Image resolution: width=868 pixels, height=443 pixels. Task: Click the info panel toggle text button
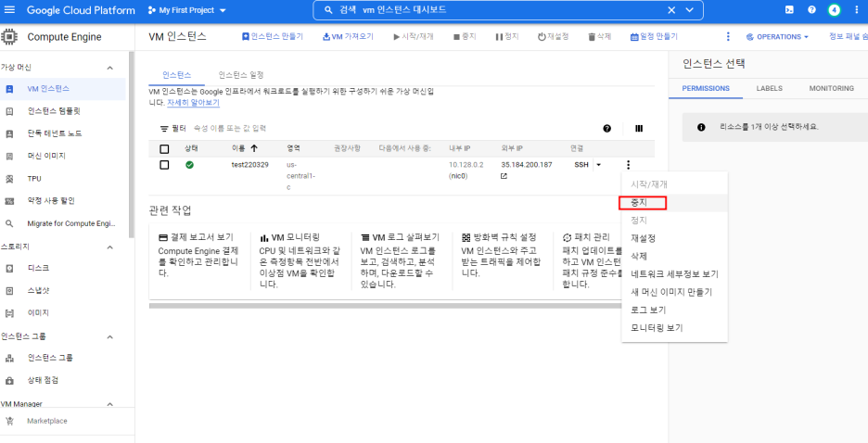(849, 37)
